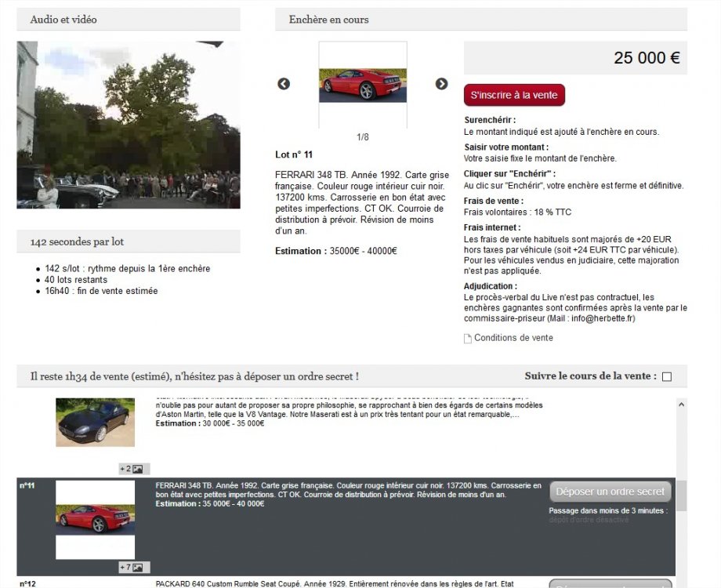
Task: Click the 'n°12' label in lot list
Action: 27,584
